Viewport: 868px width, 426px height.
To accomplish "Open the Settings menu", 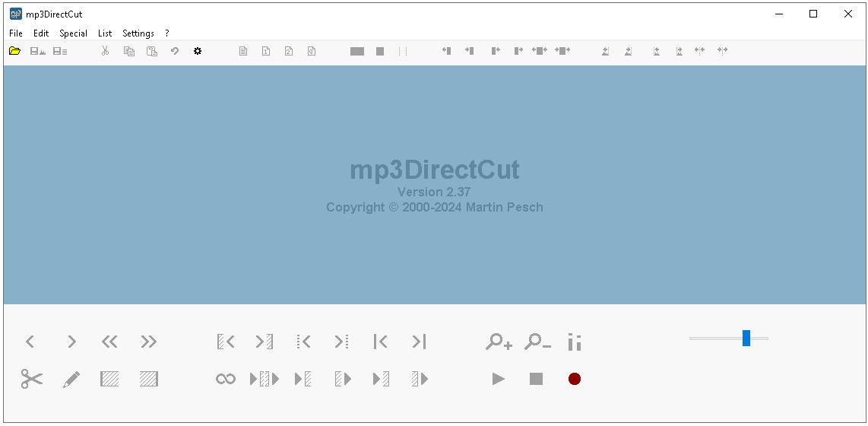I will click(138, 33).
